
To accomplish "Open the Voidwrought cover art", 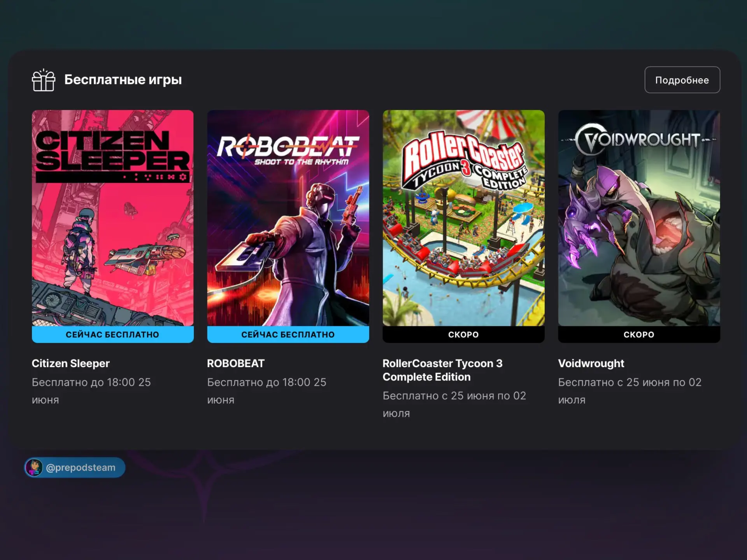I will [x=639, y=218].
